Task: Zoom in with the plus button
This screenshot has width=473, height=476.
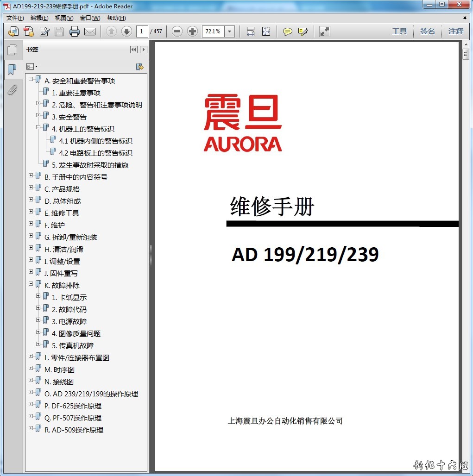Action: click(192, 31)
